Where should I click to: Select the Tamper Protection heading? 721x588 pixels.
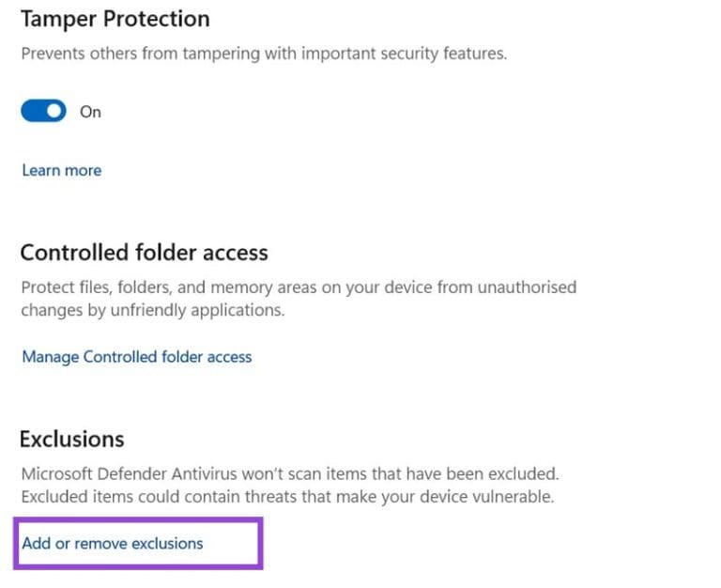(x=115, y=18)
